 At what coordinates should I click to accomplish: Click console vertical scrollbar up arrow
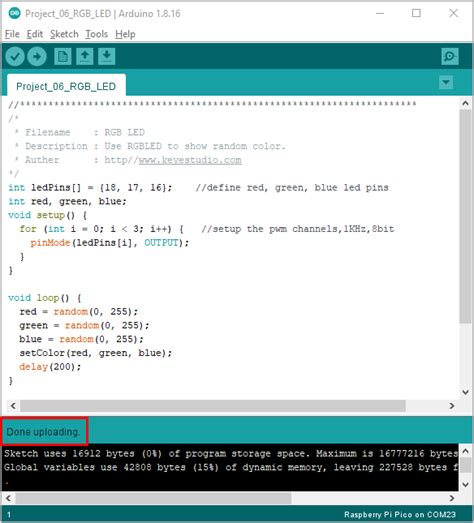[465, 451]
